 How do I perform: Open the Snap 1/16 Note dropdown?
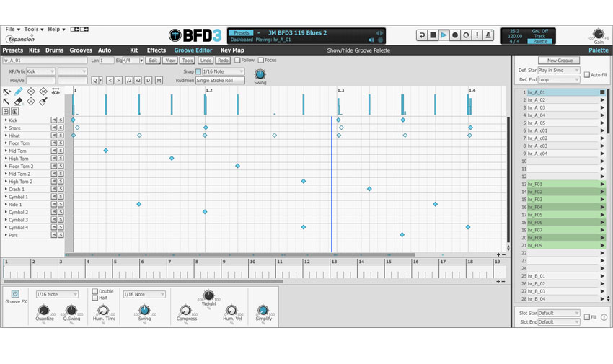[224, 71]
